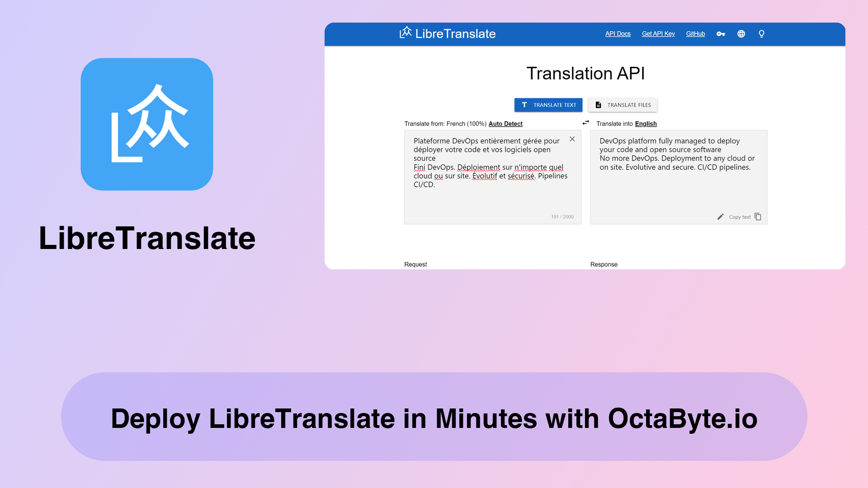The image size is (868, 488).
Task: Expand the Request section below
Action: click(x=415, y=264)
